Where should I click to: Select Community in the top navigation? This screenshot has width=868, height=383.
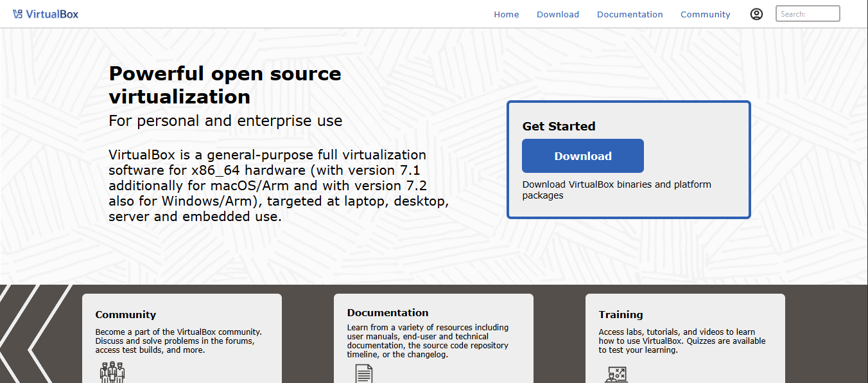(x=705, y=14)
